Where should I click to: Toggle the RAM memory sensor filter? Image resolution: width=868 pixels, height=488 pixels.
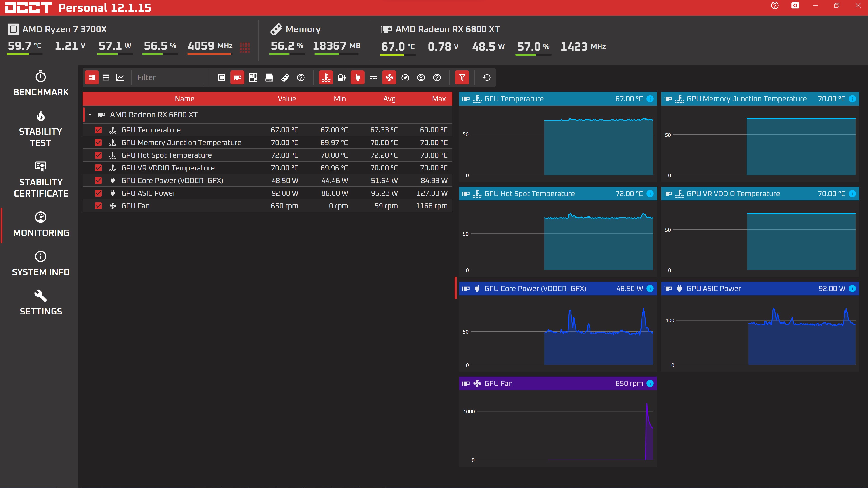pyautogui.click(x=285, y=77)
